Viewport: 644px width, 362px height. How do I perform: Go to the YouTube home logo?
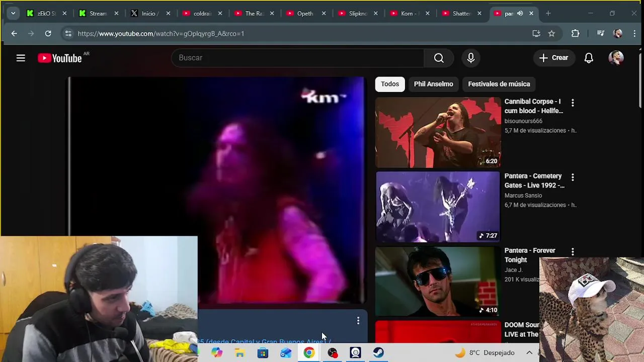point(60,58)
